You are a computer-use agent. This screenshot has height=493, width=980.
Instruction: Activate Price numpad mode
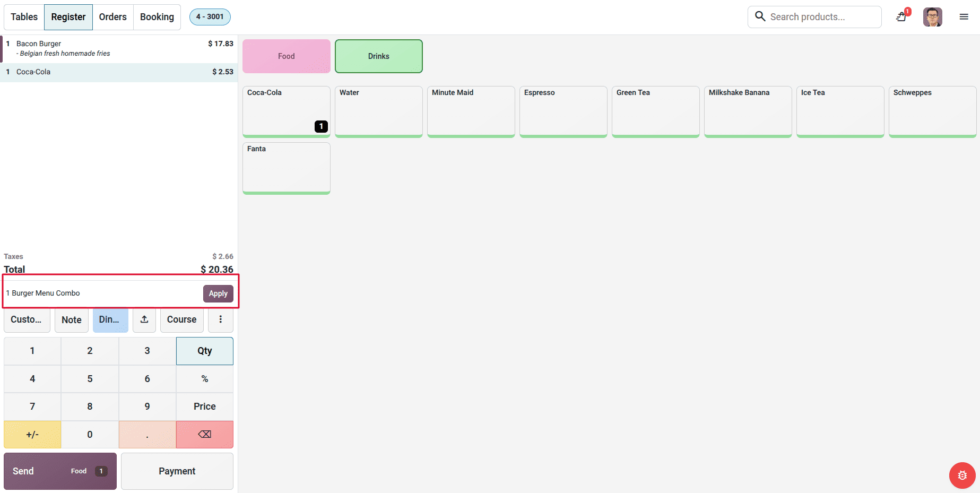click(x=205, y=406)
